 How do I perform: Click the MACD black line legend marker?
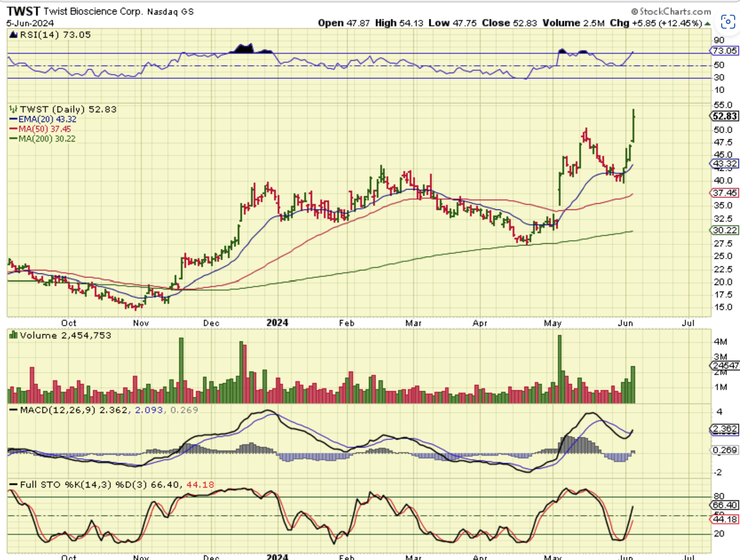click(x=13, y=410)
